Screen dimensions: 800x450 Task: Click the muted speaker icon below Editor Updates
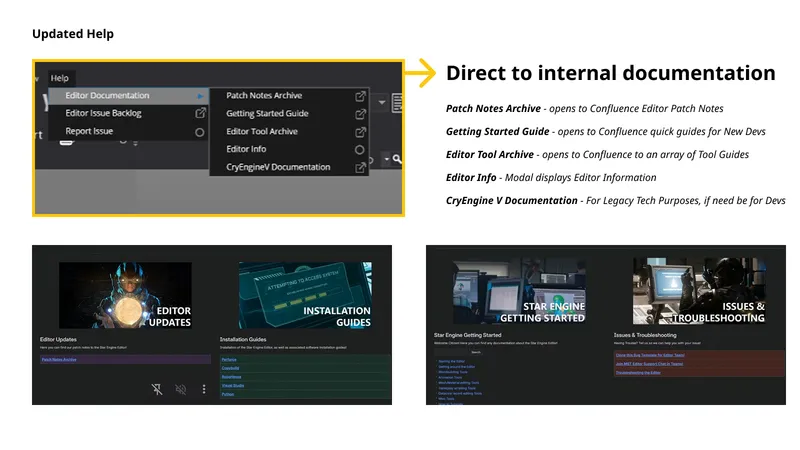pos(181,389)
